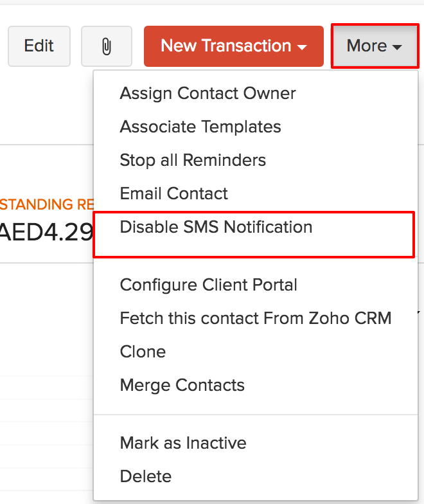Select Associate Templates from the menu

[200, 127]
